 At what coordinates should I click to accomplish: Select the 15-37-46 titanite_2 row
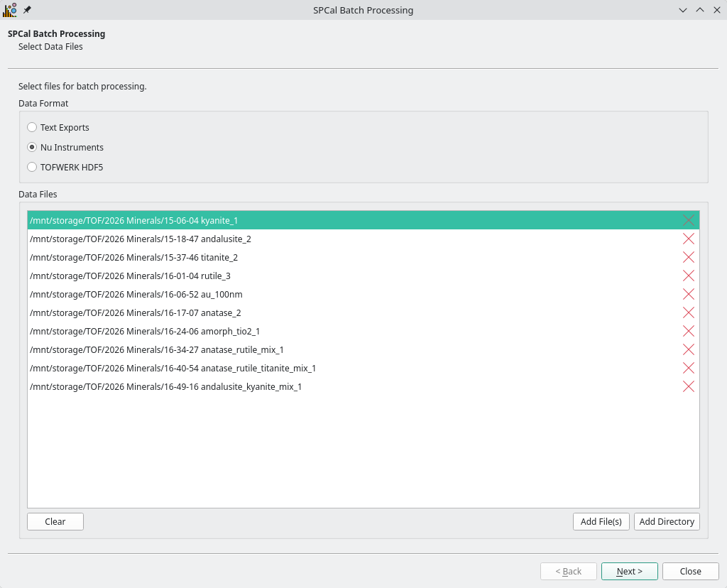[x=363, y=257]
